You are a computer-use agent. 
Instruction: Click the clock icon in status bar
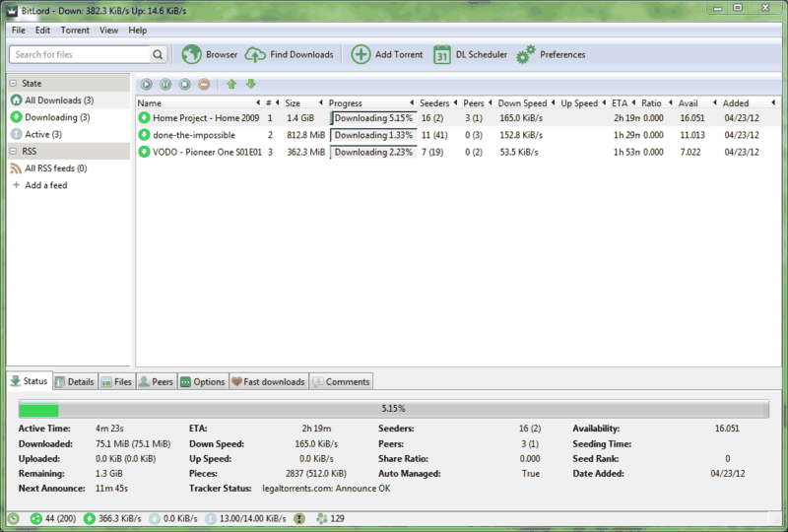tap(14, 518)
